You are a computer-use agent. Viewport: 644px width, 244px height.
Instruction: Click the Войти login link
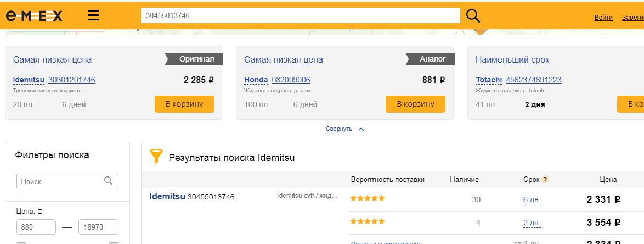(603, 18)
